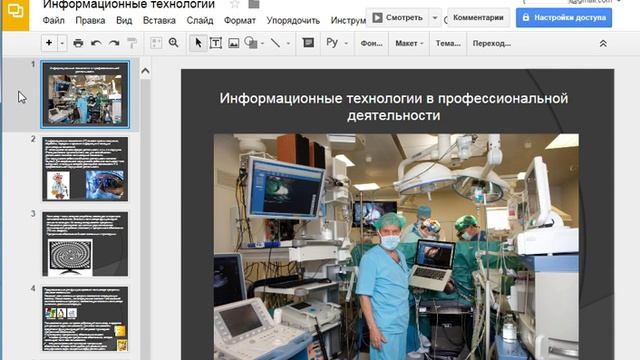This screenshot has height=360, width=640.
Task: Redo the last action
Action: click(114, 43)
